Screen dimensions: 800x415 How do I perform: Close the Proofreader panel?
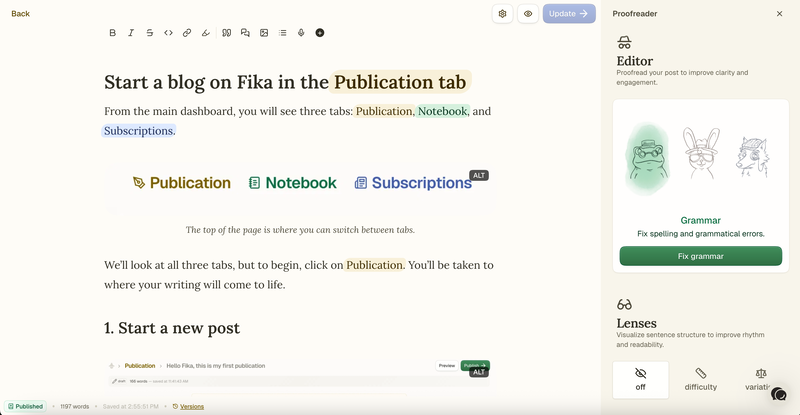779,14
